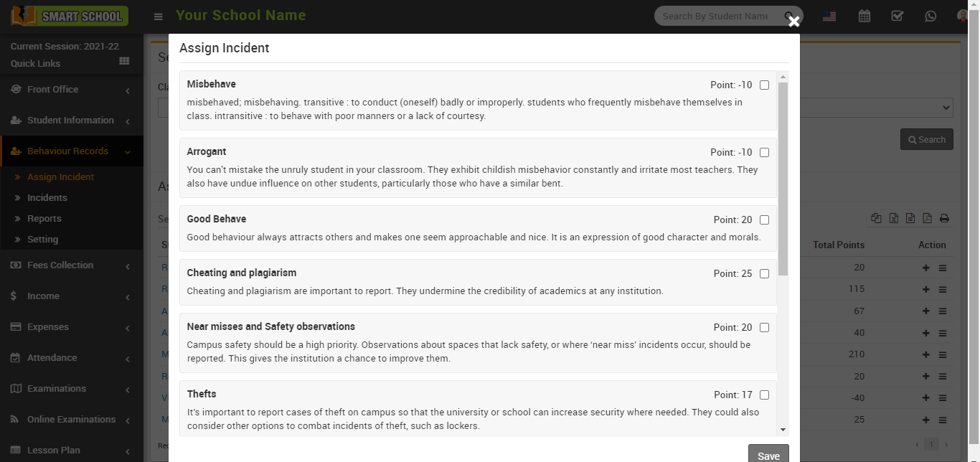Open the Reports submenu item
This screenshot has width=980, height=462.
(44, 219)
